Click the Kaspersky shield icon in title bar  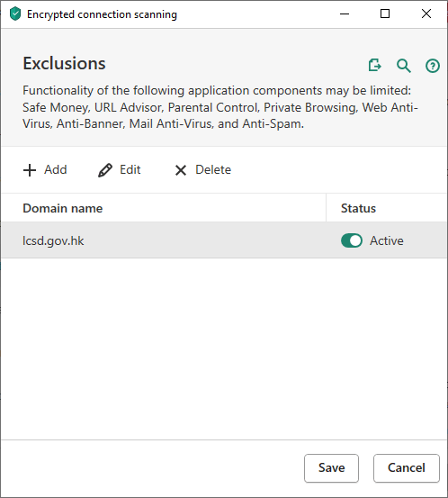[x=15, y=14]
